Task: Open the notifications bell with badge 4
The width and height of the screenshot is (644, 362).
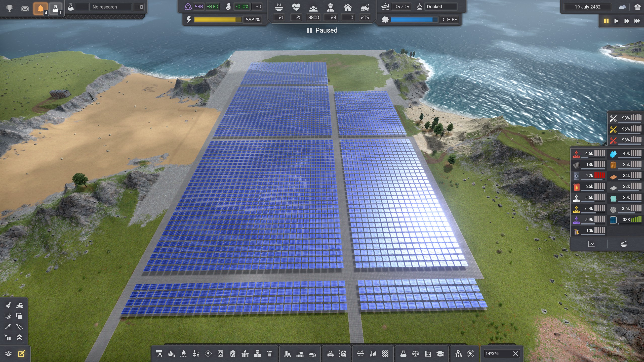Action: [41, 9]
